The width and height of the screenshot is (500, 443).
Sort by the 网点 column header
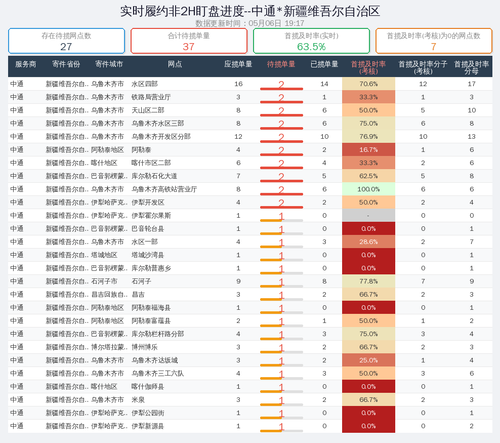175,64
